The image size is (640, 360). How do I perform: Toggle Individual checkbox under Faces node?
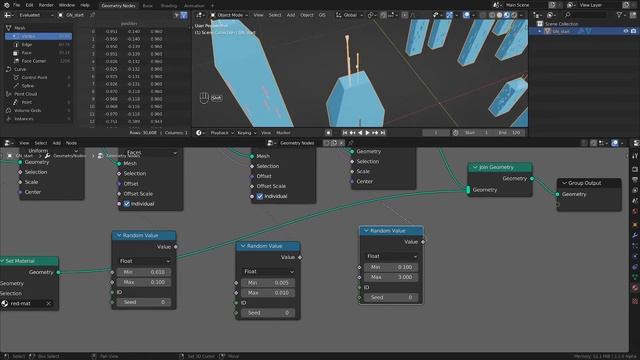pos(127,204)
